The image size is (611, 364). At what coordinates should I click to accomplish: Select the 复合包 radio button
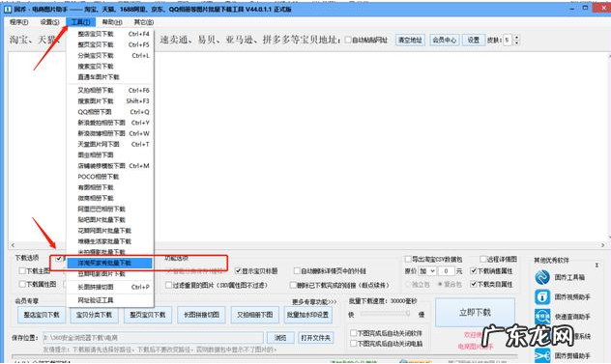(440, 284)
